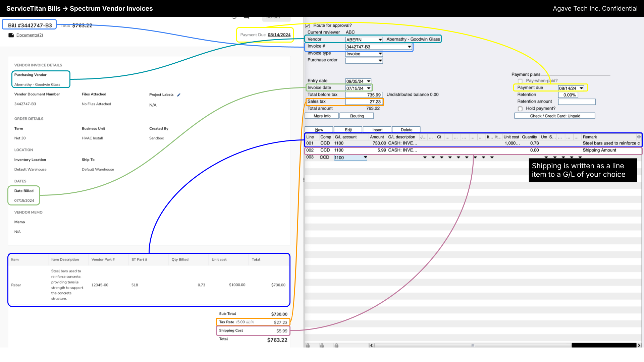Click the New line item button

point(319,129)
